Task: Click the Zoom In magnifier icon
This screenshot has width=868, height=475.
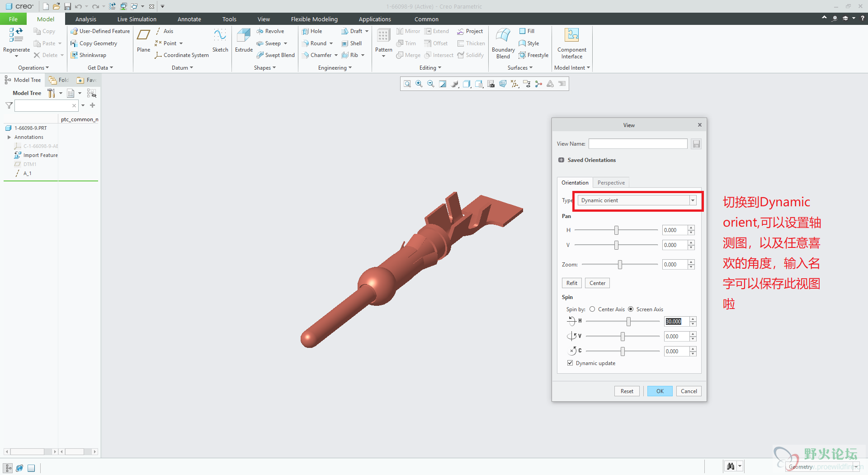Action: pos(419,84)
